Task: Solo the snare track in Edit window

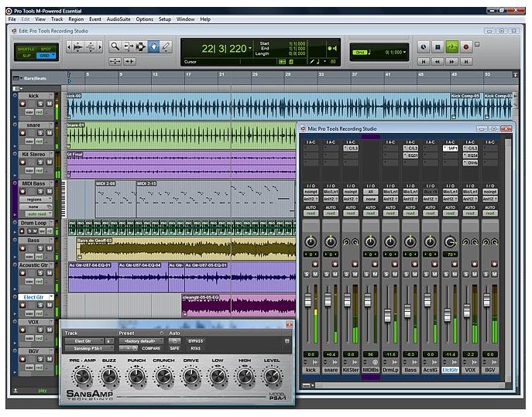Action: pyautogui.click(x=40, y=132)
